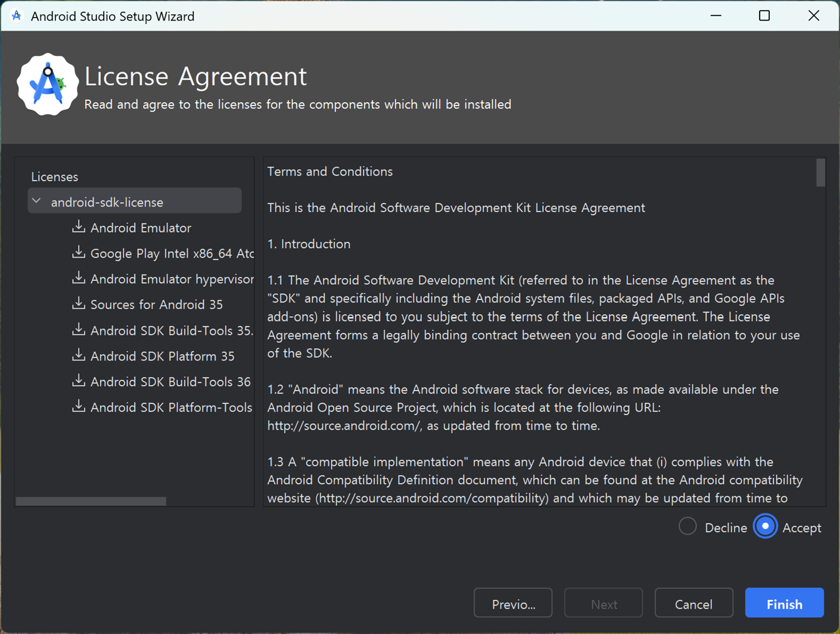Viewport: 840px width, 634px height.
Task: Maximize the Setup Wizard window
Action: (764, 16)
